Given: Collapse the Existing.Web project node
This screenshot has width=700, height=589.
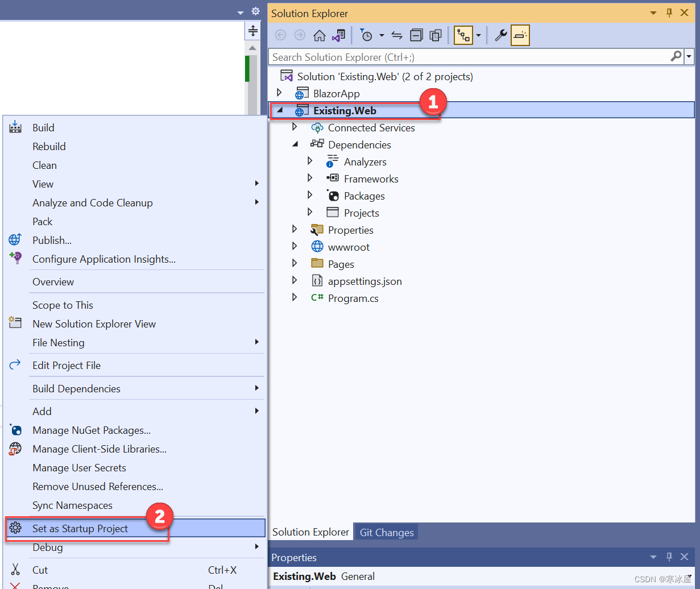Looking at the screenshot, I should point(280,110).
